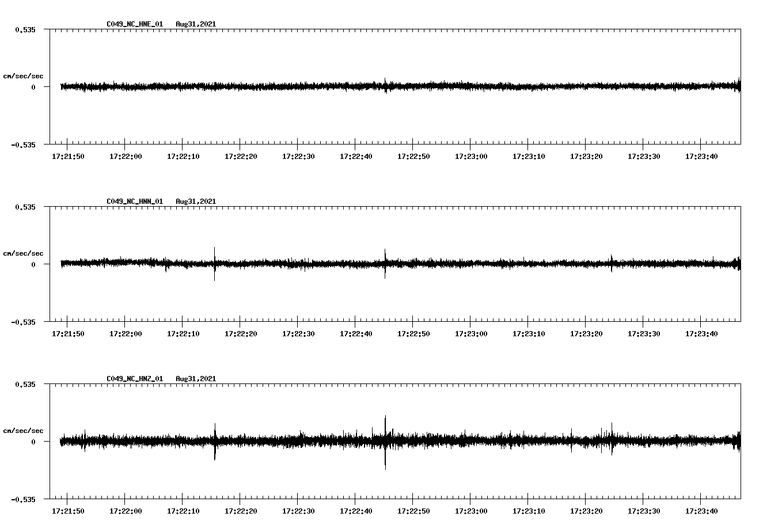Click the C049_NC_HNE_01 plot title
Viewport: 782px width, 532px height.
click(x=135, y=24)
